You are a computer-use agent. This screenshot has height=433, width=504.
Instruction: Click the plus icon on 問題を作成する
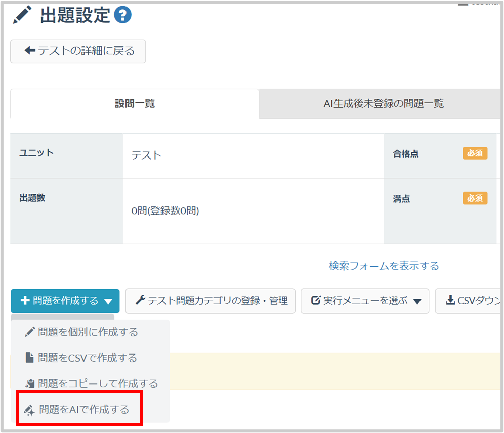[25, 301]
